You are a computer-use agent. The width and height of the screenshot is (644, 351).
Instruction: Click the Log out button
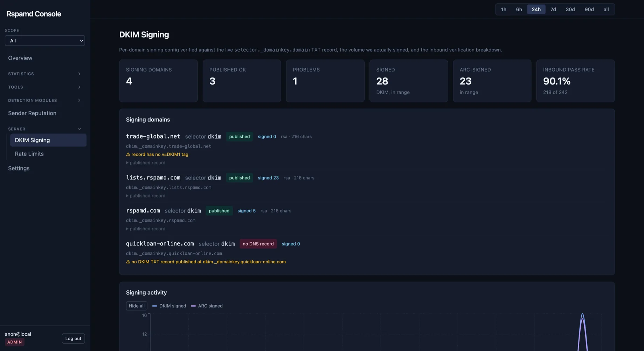(73, 339)
